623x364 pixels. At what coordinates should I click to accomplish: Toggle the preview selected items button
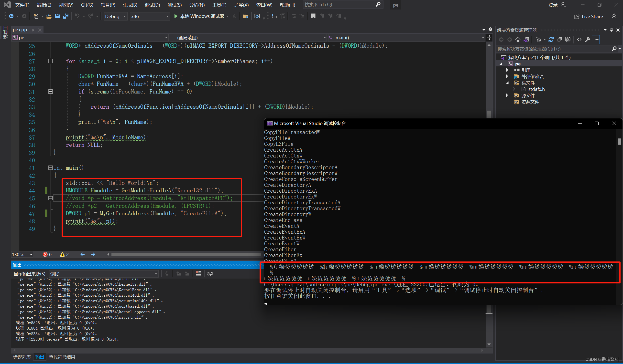(x=596, y=40)
